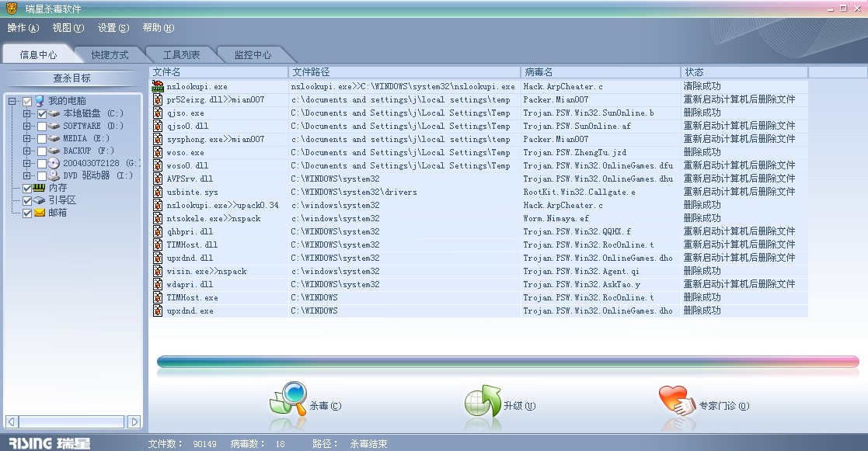The height and width of the screenshot is (451, 868).
Task: Select the 信息中心 tab
Action: [x=38, y=54]
